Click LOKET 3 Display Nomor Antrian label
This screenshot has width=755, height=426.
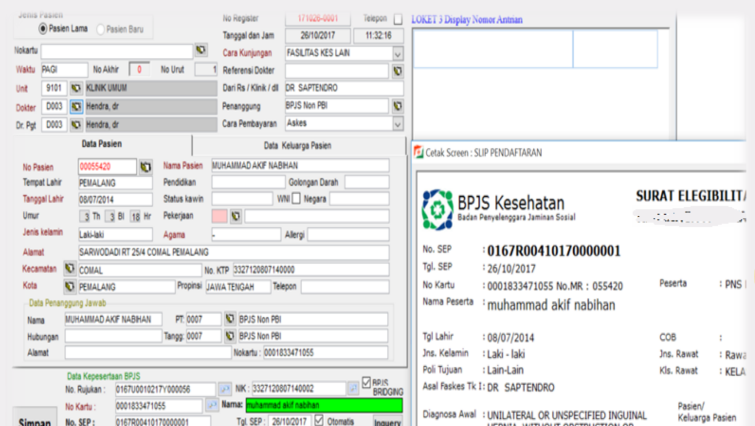(x=467, y=20)
